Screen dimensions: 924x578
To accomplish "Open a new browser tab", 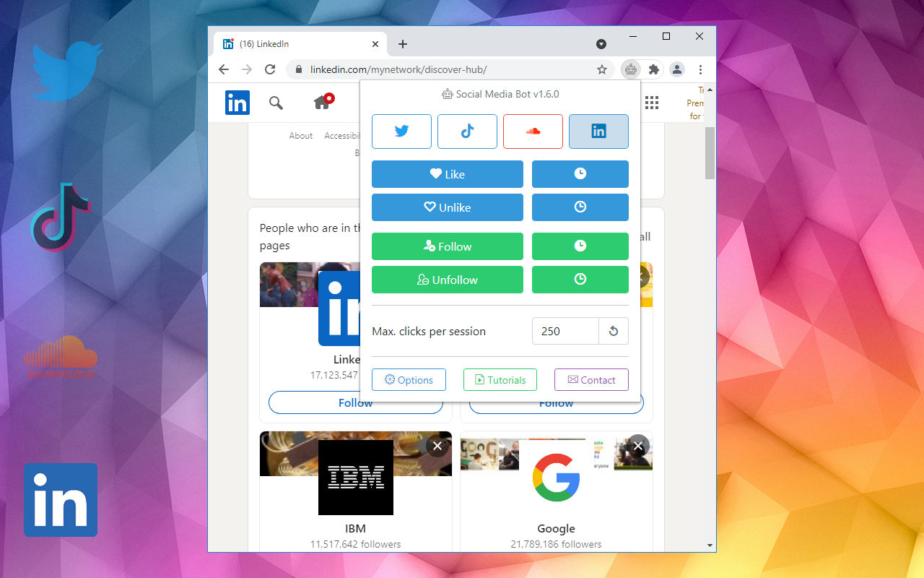I will [403, 44].
